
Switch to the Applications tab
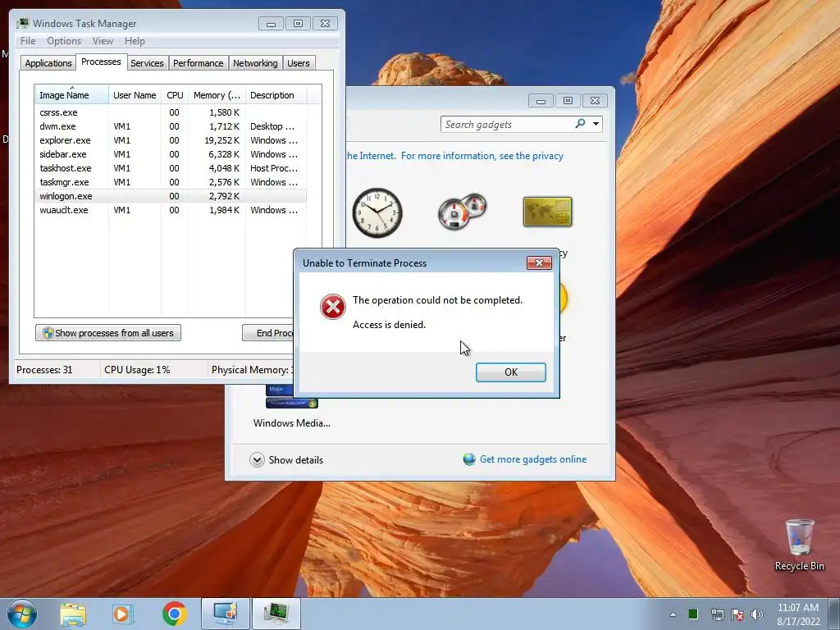click(x=48, y=63)
